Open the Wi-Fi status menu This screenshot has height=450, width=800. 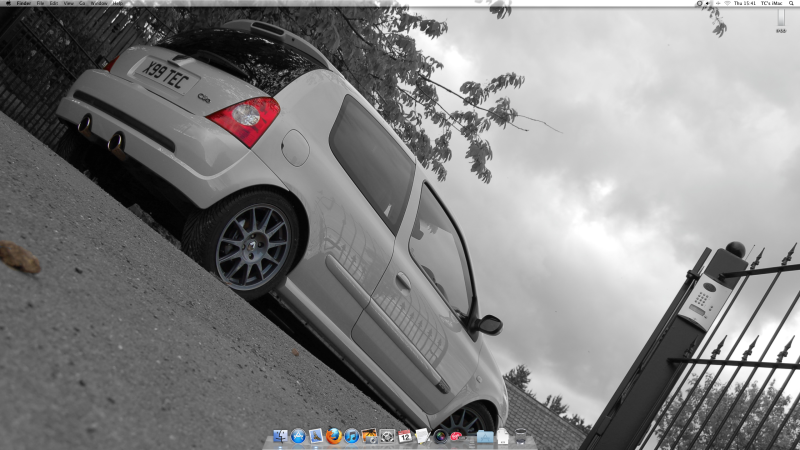(728, 3)
